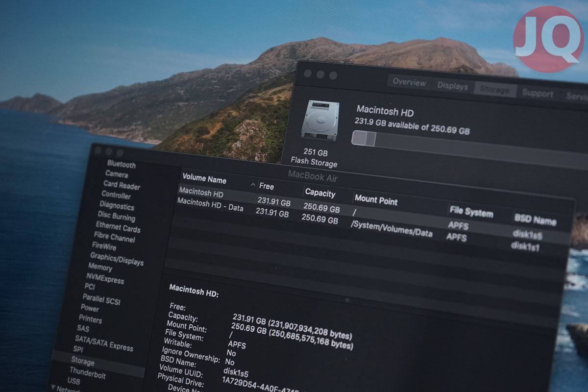Switch to the Overview tab
The width and height of the screenshot is (588, 392).
(409, 82)
